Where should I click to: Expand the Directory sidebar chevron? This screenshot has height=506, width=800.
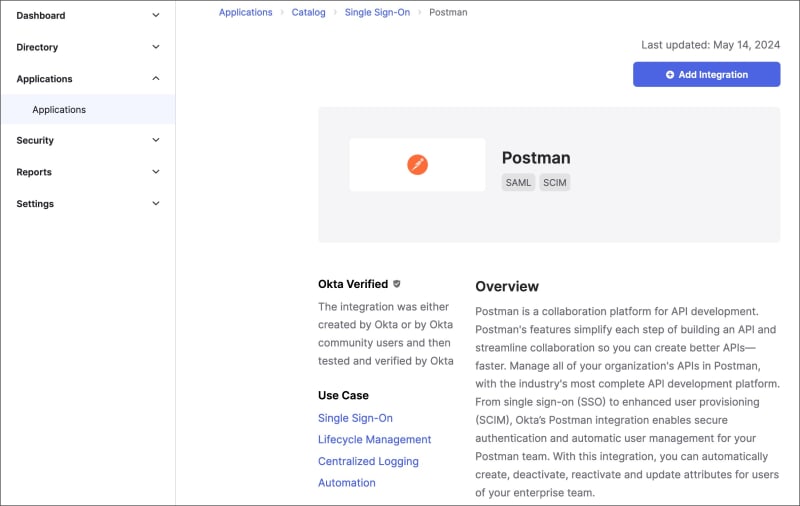[x=156, y=47]
